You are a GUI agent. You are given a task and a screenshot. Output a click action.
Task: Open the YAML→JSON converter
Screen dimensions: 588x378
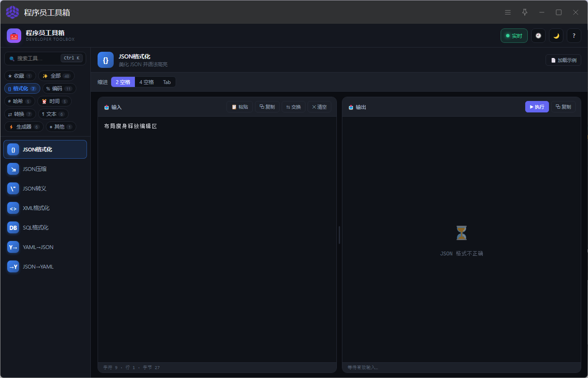click(x=45, y=247)
